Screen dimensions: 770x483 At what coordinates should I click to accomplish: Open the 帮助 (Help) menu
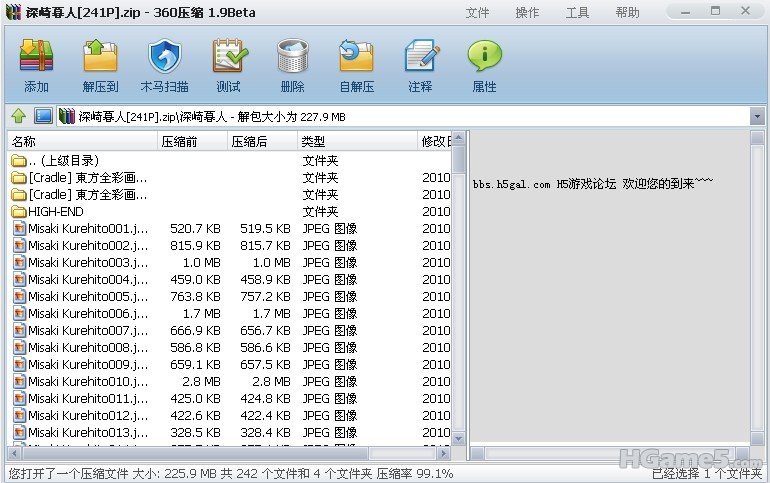click(628, 12)
